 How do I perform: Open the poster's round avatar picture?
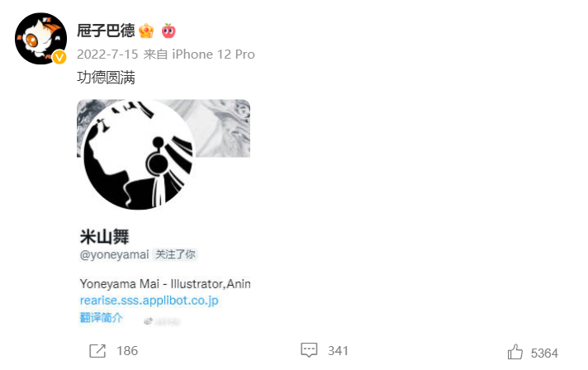pyautogui.click(x=40, y=39)
